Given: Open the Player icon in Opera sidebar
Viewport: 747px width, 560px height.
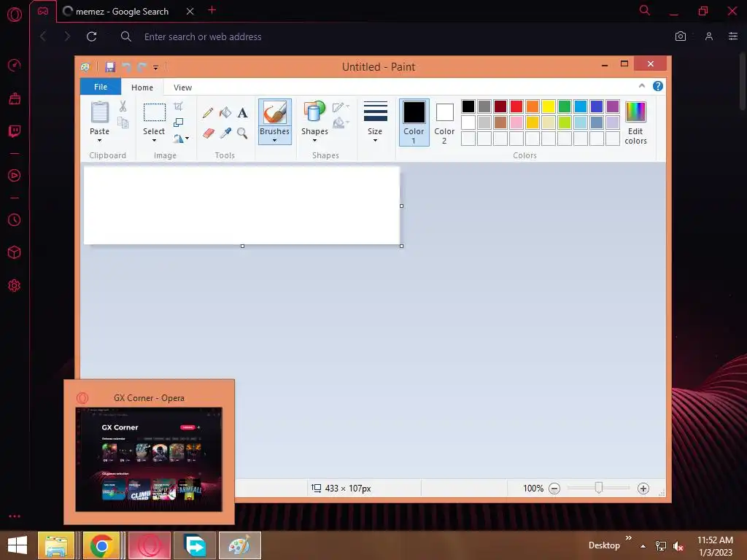Looking at the screenshot, I should [15, 176].
